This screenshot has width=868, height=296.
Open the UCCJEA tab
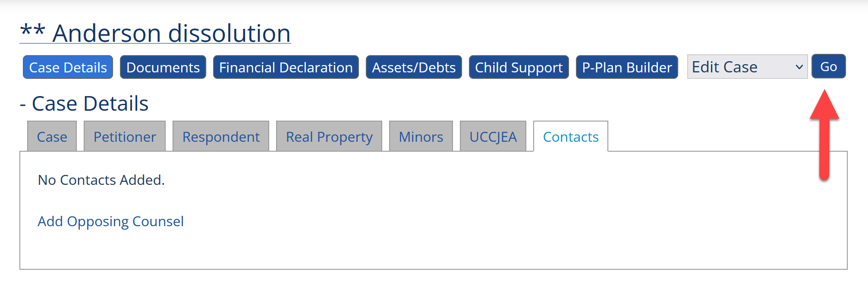[x=493, y=136]
